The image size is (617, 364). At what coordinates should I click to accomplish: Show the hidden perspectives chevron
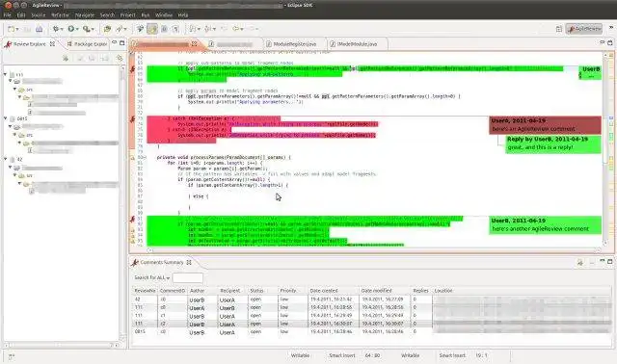pos(611,28)
